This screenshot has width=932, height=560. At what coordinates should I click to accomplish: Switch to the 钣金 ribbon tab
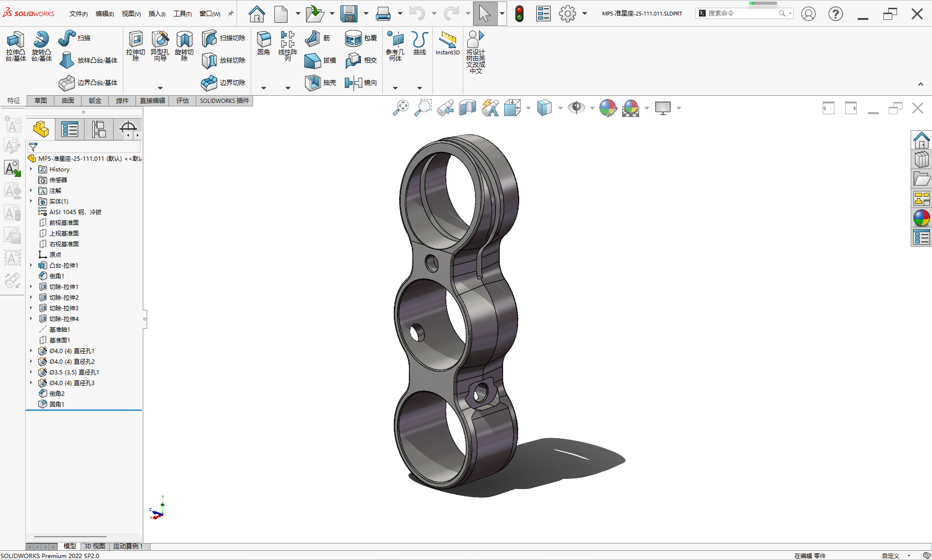pos(95,101)
